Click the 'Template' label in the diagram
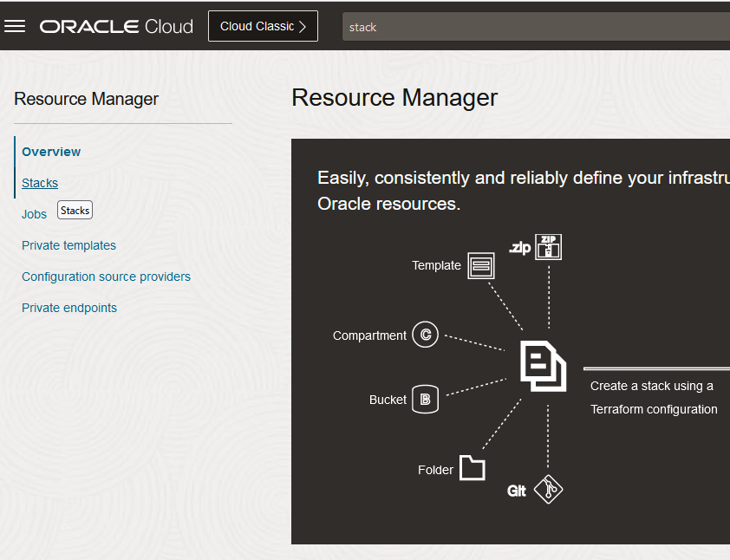Screen dimensions: 730x560 436,265
